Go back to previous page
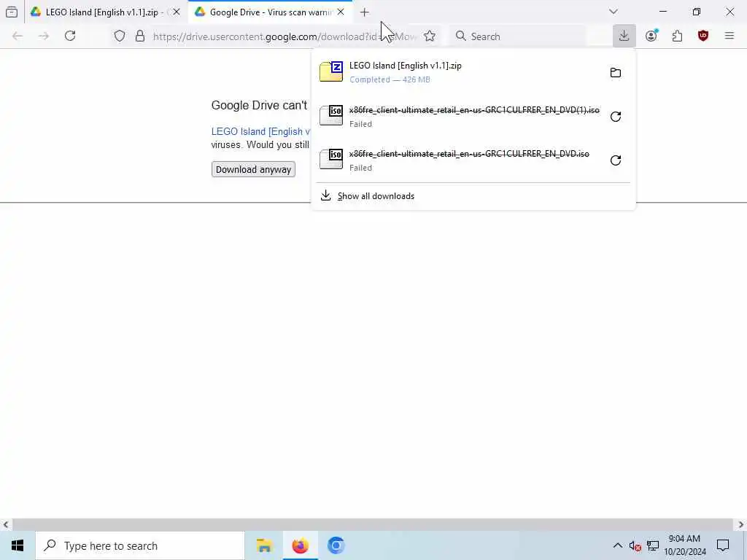The image size is (747, 560). 18,36
